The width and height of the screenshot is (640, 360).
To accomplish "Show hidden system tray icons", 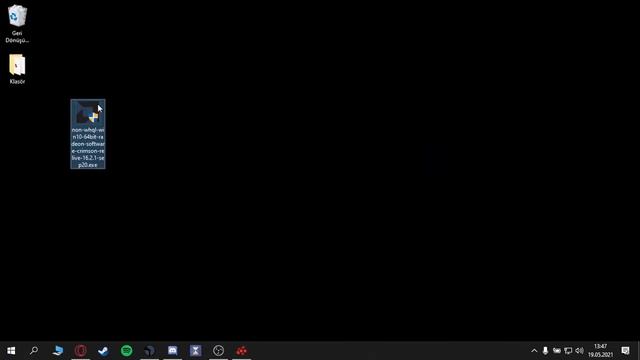I will (x=534, y=351).
